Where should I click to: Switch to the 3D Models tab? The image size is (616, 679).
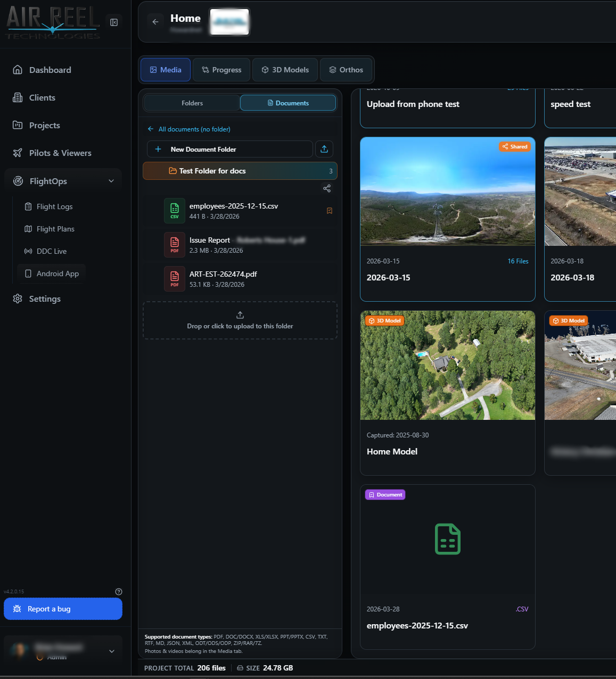click(285, 70)
